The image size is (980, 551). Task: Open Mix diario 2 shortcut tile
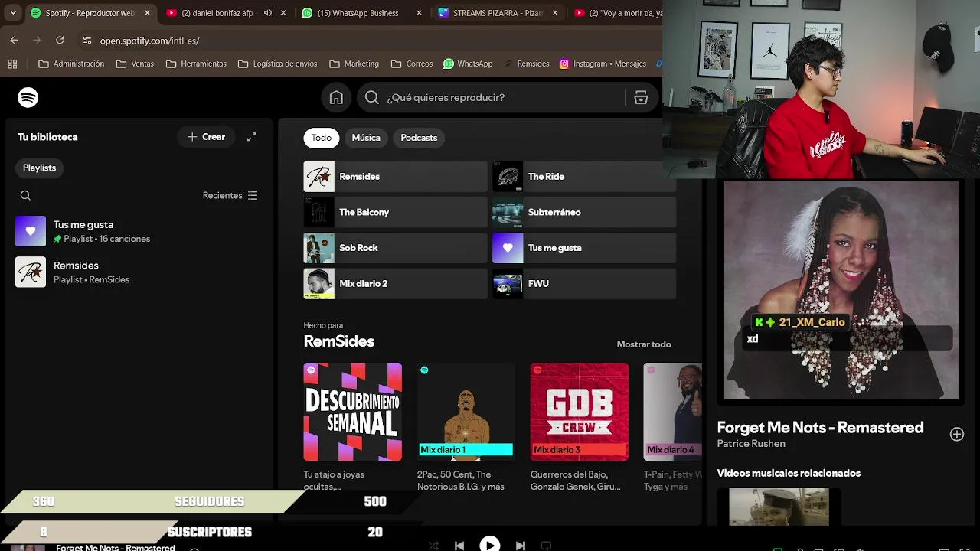point(395,283)
